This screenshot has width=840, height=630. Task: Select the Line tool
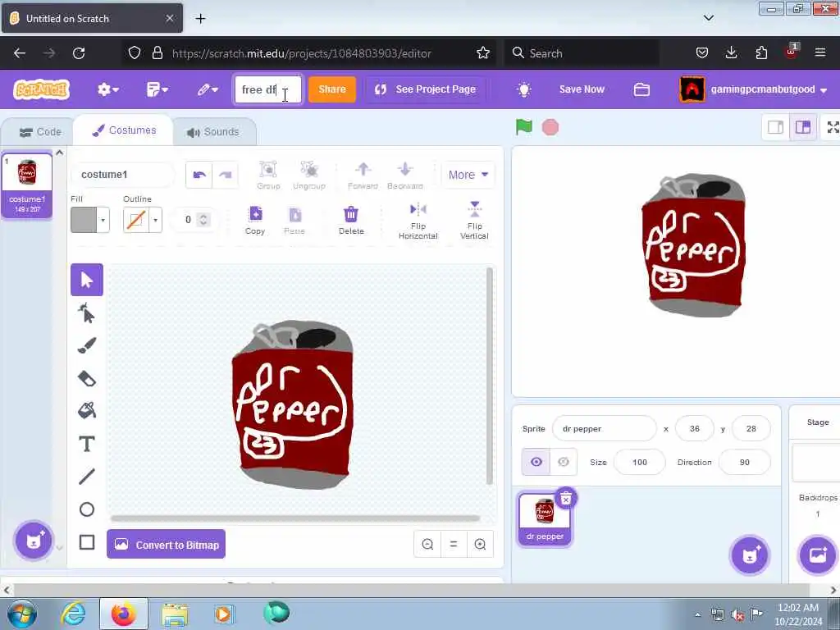pos(87,477)
